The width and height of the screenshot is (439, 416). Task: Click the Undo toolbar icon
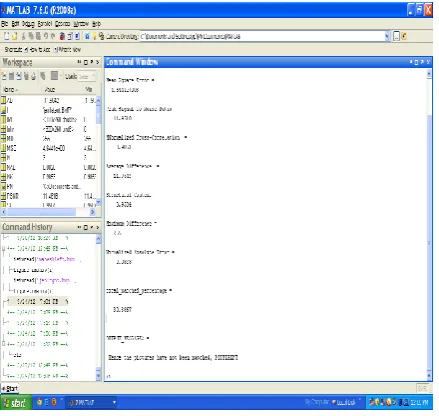coord(46,36)
